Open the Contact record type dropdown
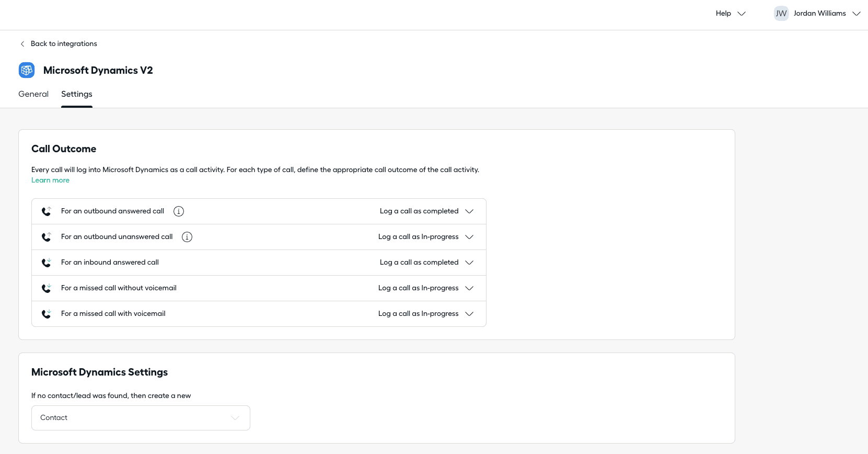 tap(141, 418)
